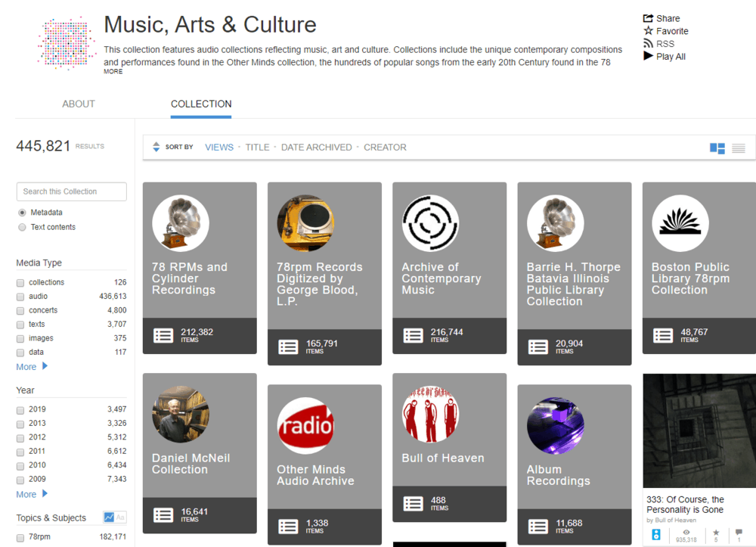The image size is (756, 547).
Task: Open Archive of Contemporary Music title
Action: pos(442,278)
